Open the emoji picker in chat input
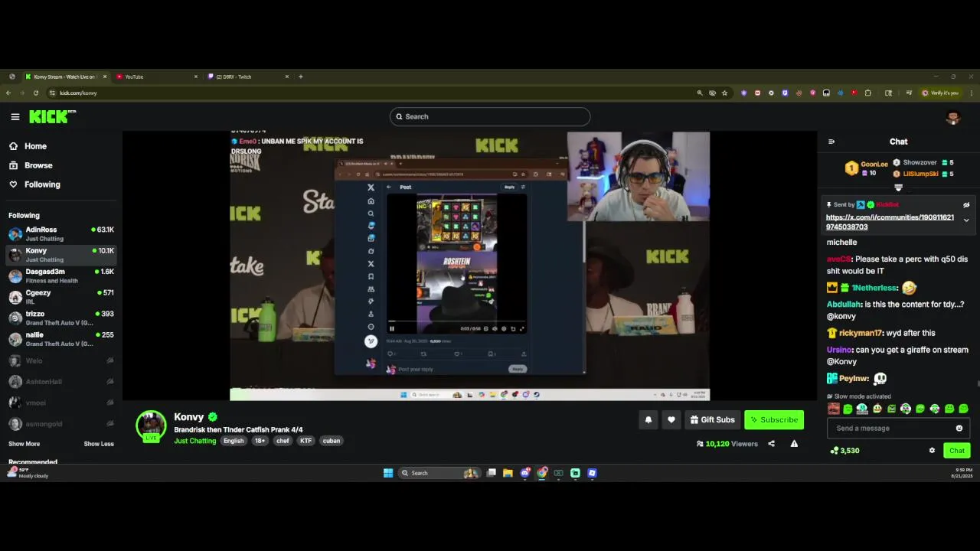The width and height of the screenshot is (980, 551). pyautogui.click(x=959, y=428)
